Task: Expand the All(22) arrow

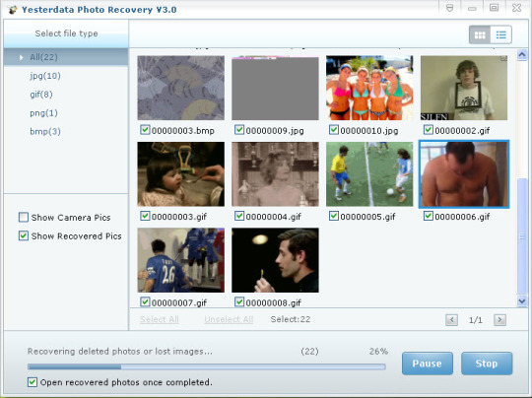Action: point(21,57)
